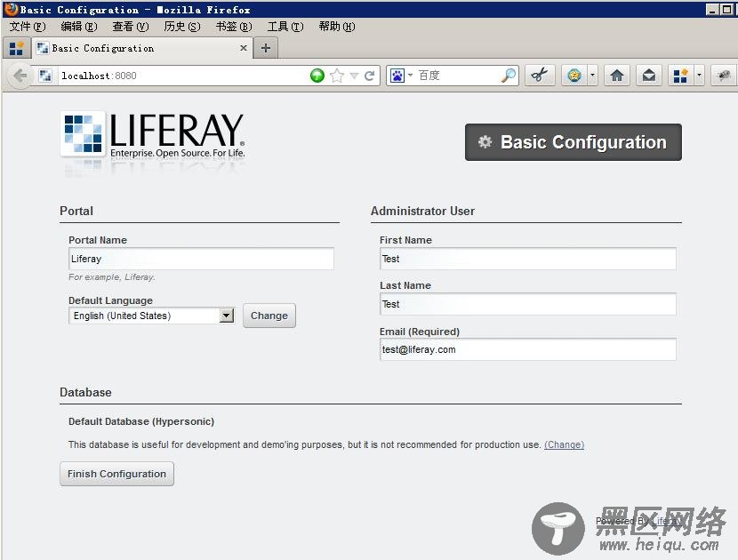
Task: Close the Basic Configuration tab
Action: (244, 48)
